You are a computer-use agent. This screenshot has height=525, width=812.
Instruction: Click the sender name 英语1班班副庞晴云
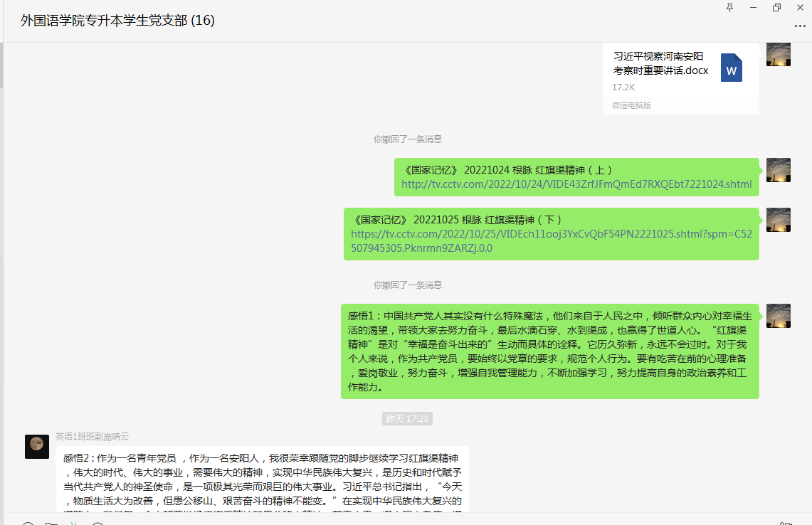93,436
